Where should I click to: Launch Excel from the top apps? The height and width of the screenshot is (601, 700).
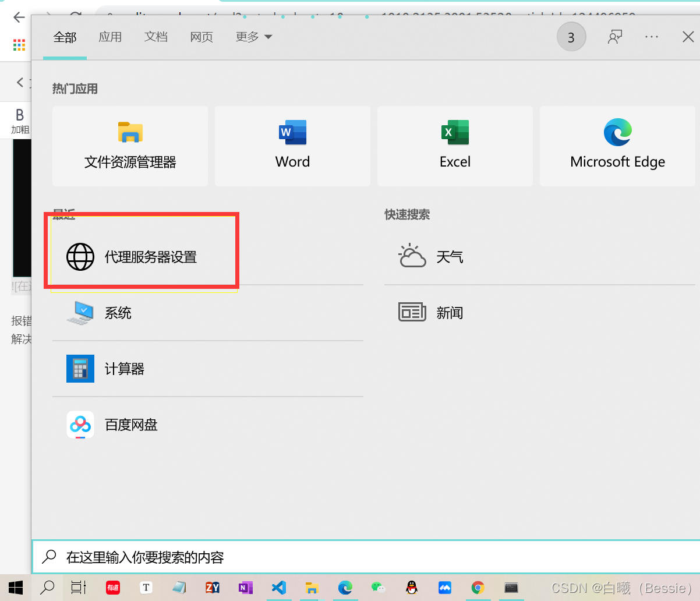pyautogui.click(x=455, y=146)
